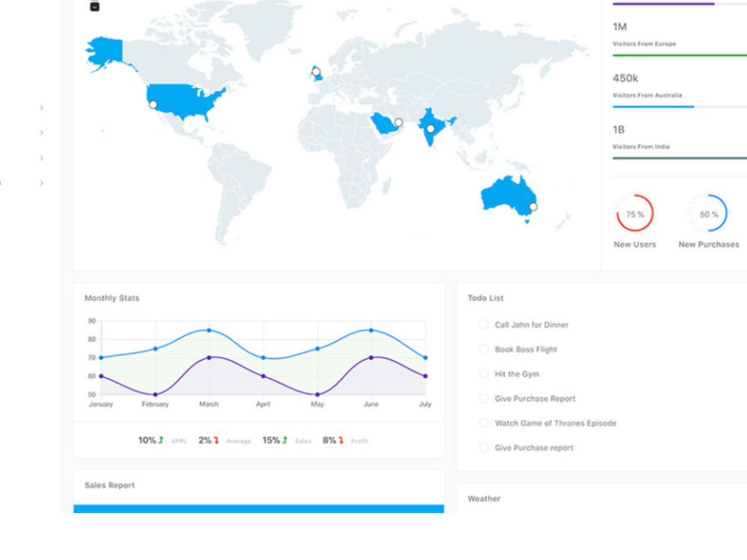Click the 'Todo List' heading
Image resolution: width=747 pixels, height=560 pixels.
pyautogui.click(x=486, y=298)
